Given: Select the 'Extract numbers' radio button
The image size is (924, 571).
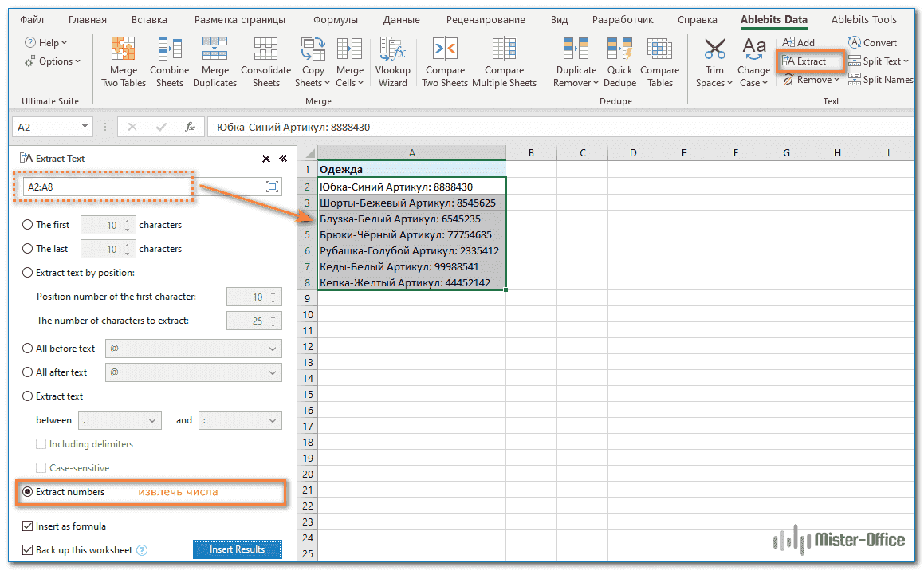Looking at the screenshot, I should pyautogui.click(x=28, y=492).
